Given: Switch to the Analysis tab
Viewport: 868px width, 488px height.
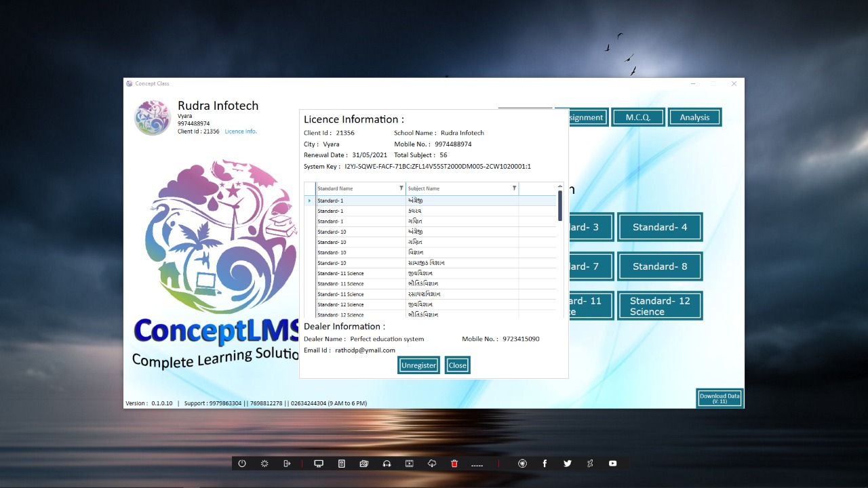Looking at the screenshot, I should 694,117.
